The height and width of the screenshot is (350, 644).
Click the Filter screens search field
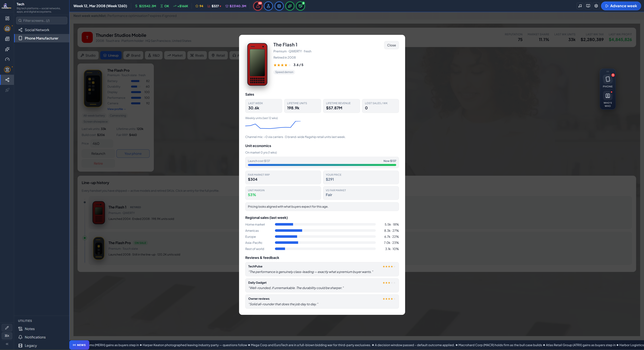point(42,20)
